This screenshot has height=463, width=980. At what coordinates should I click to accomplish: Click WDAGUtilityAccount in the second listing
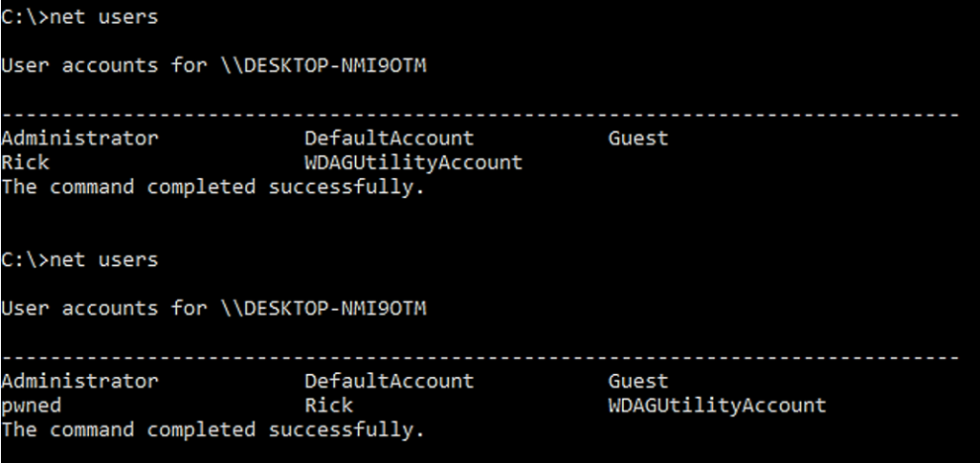pyautogui.click(x=717, y=406)
